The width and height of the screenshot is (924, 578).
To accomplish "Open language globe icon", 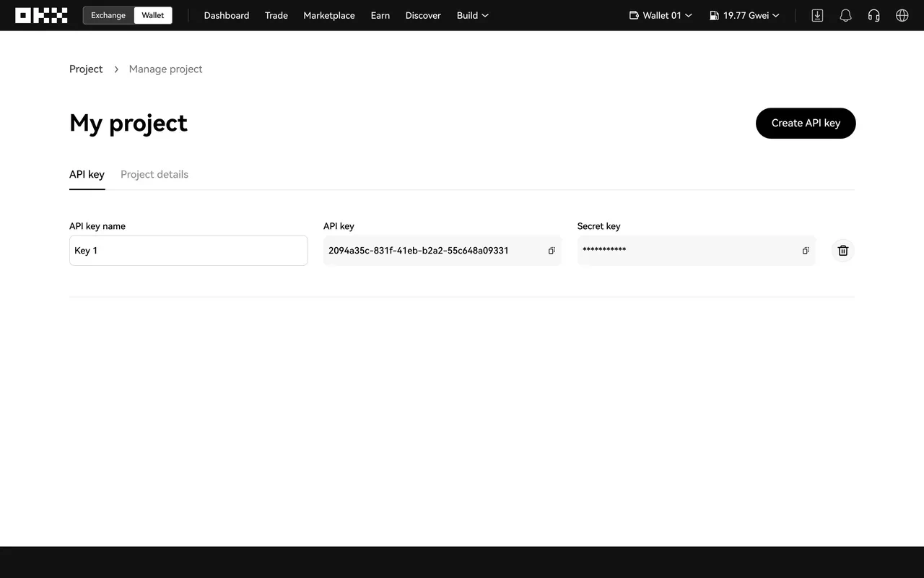I will pyautogui.click(x=902, y=15).
